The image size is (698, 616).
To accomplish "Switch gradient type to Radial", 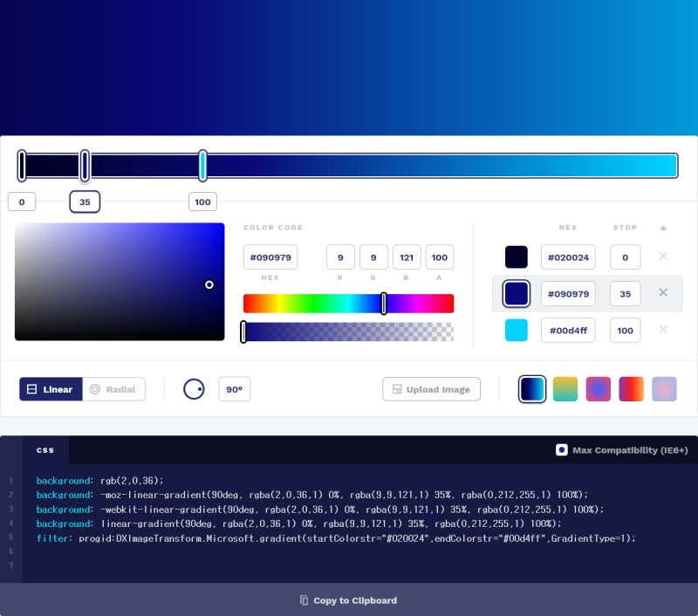I will 113,389.
